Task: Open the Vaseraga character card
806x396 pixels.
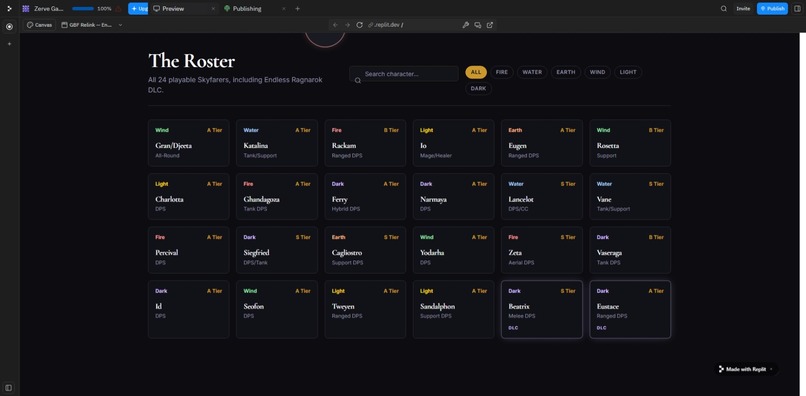Action: point(630,250)
